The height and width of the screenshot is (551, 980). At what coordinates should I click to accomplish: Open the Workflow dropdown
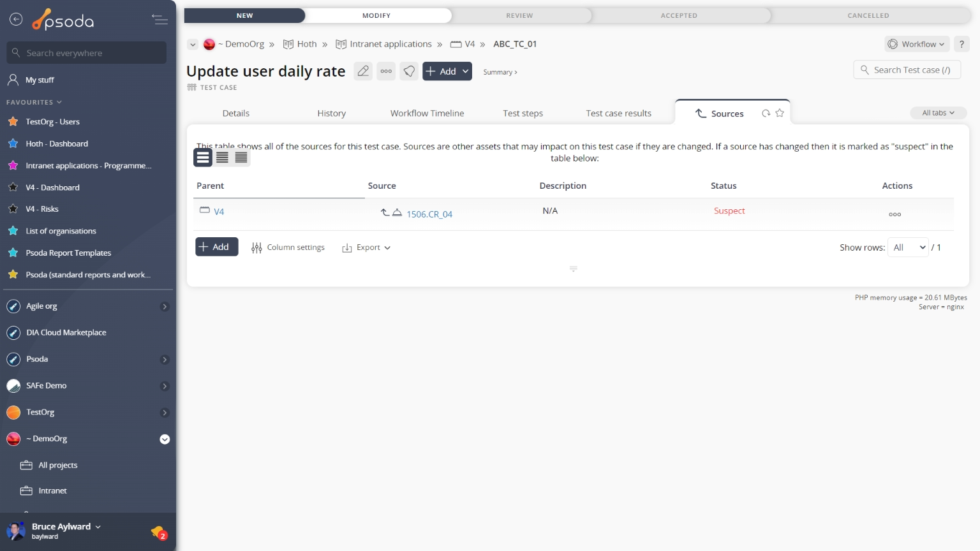[x=917, y=44]
